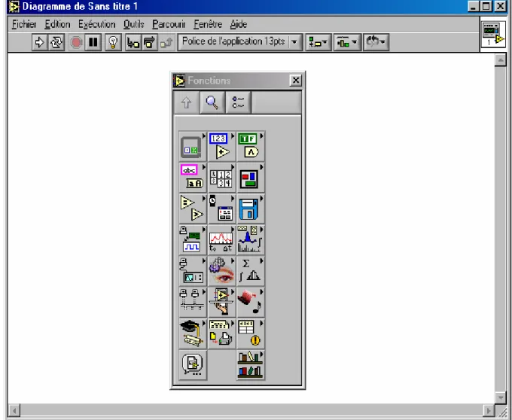
Task: Open the User Libraries bookshelf subpalette
Action: tap(250, 364)
